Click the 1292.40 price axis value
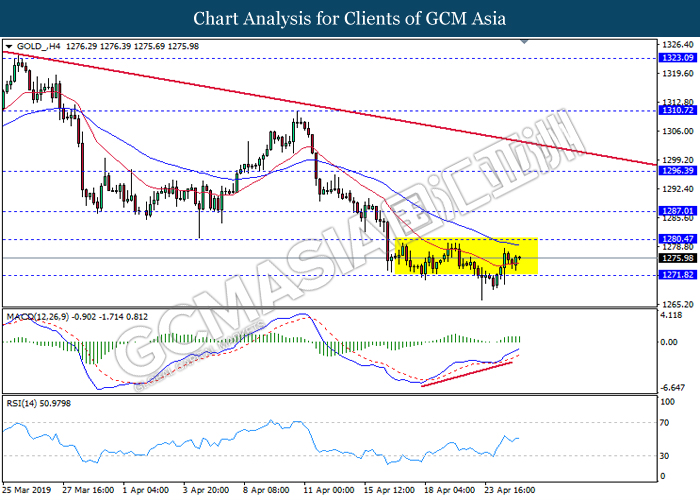The image size is (700, 500). (678, 188)
